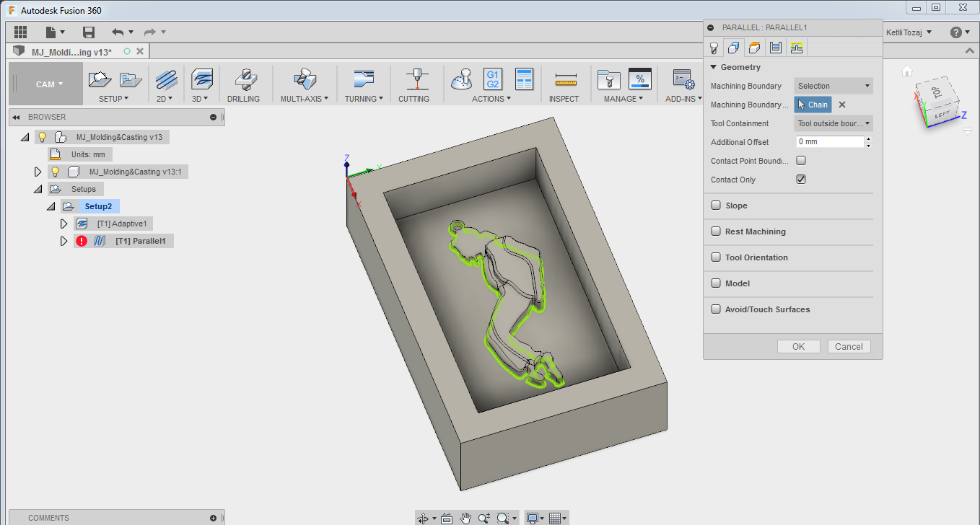The height and width of the screenshot is (525, 980).
Task: Click the G1 G2 Post Process icon
Action: 493,79
